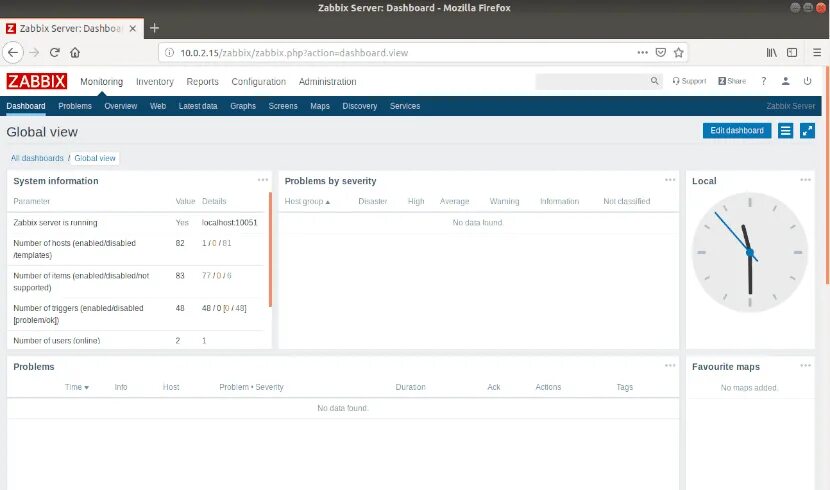This screenshot has width=830, height=490.
Task: Open Firefox hamburger menu
Action: pyautogui.click(x=817, y=52)
